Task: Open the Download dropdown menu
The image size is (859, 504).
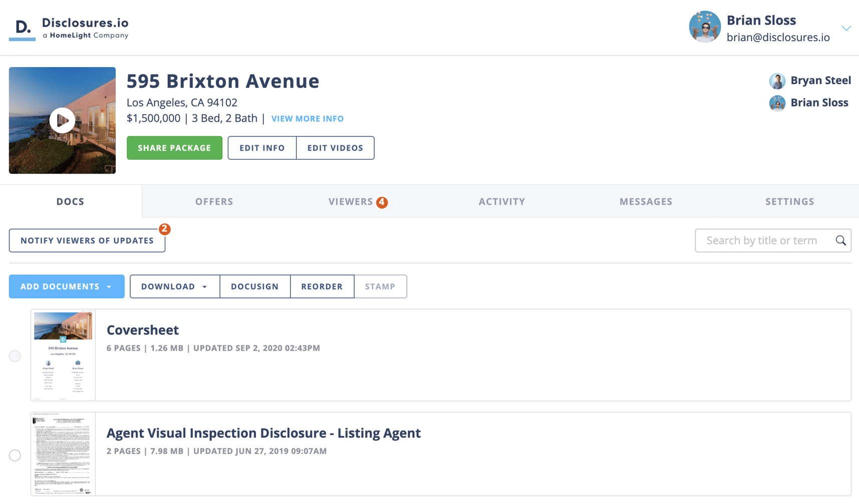Action: point(174,286)
